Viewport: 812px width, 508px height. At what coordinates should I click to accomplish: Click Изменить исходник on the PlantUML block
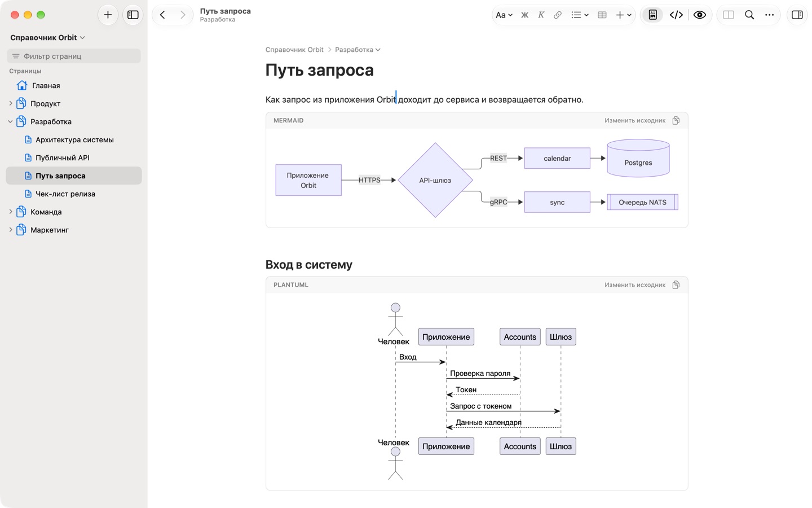coord(635,285)
